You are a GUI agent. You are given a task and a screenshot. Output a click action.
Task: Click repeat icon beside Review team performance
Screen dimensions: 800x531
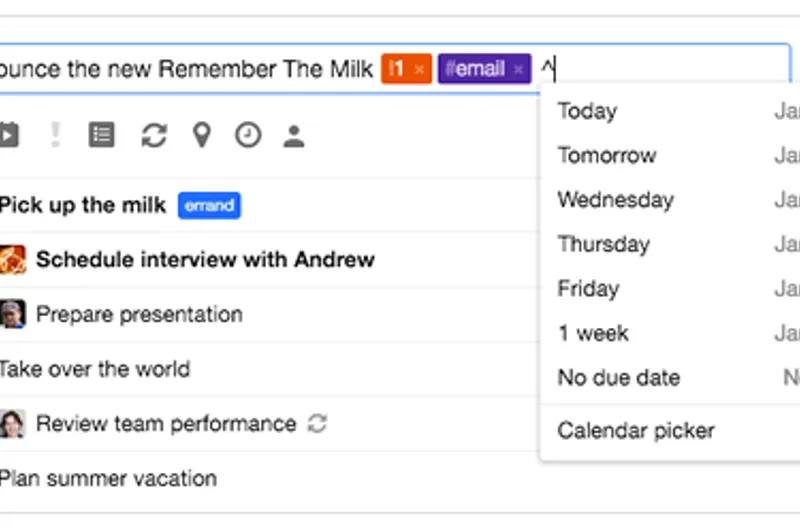(x=317, y=424)
